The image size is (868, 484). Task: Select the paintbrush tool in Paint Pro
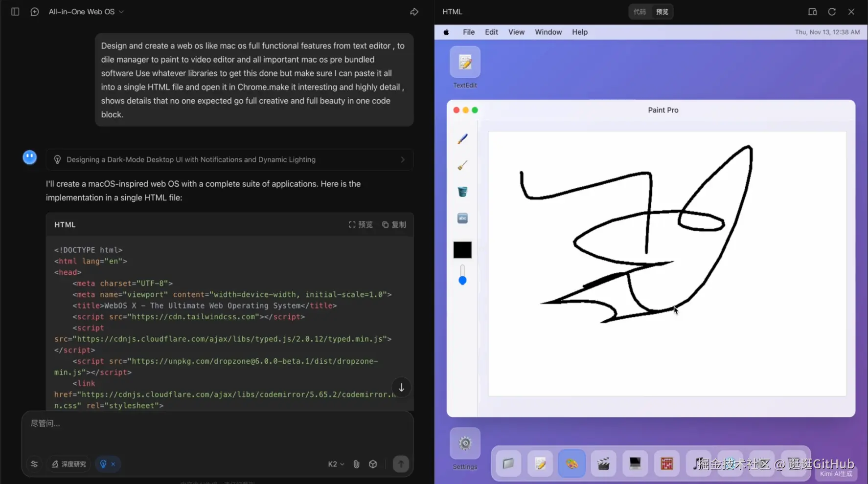[x=462, y=139]
